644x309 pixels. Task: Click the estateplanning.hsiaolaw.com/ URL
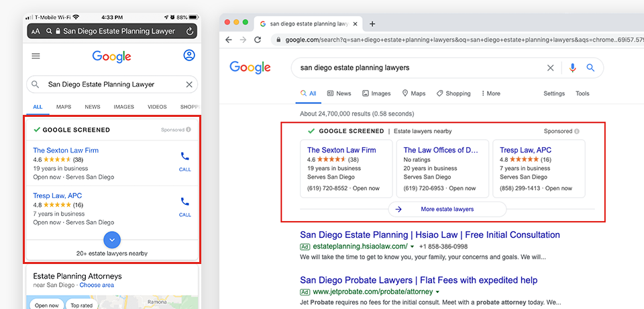tap(360, 247)
